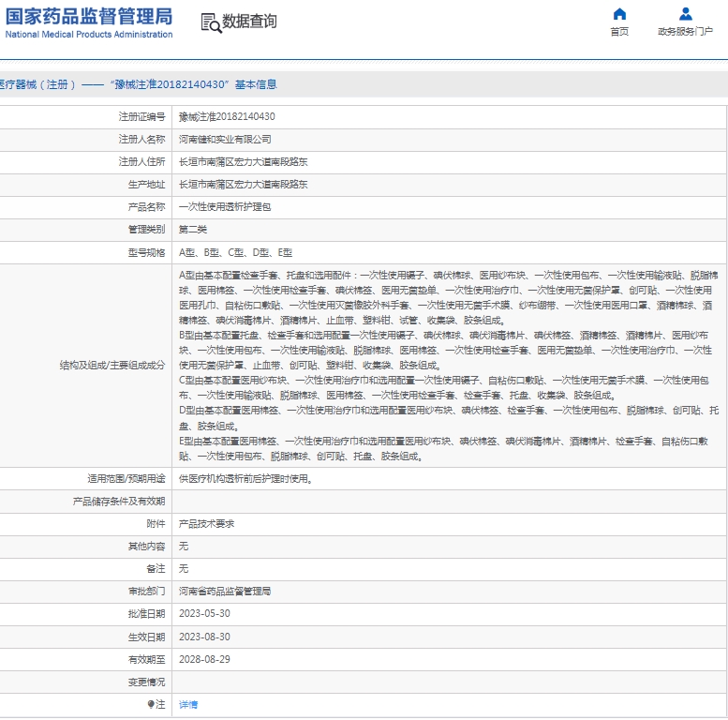The image size is (728, 720).
Task: Click the pin icon beside 注
Action: [x=151, y=705]
